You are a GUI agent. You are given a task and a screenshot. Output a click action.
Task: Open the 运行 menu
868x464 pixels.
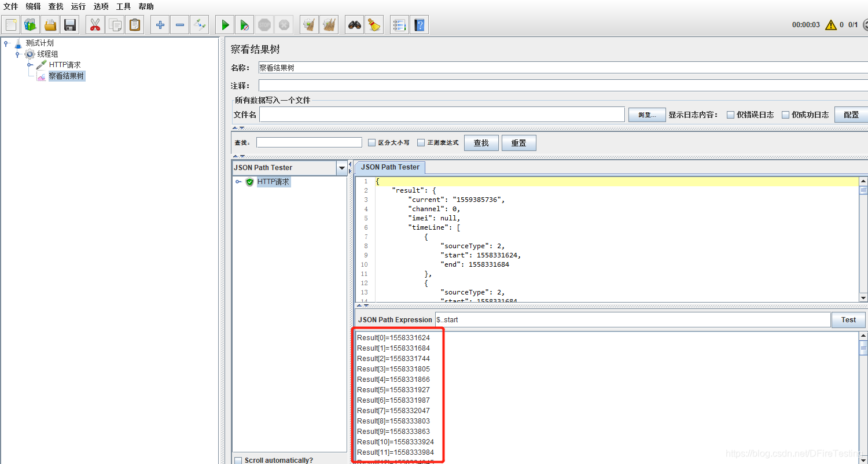[79, 6]
